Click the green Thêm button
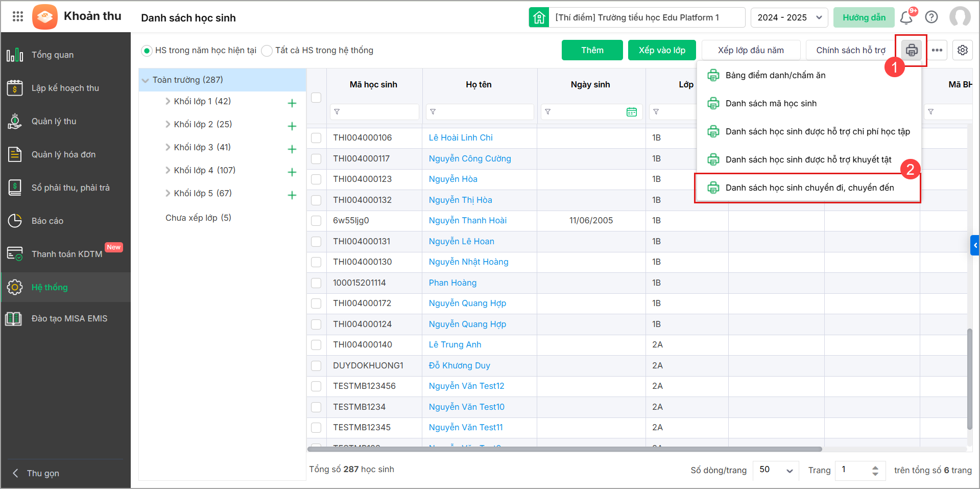The width and height of the screenshot is (980, 489). (x=592, y=50)
